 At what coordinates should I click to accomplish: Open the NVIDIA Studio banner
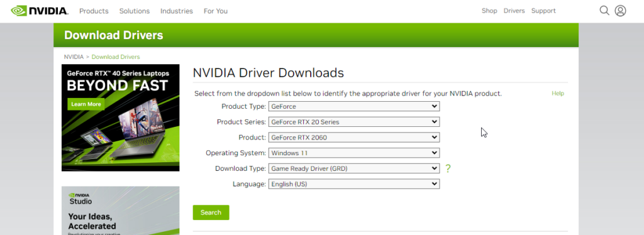[120, 210]
